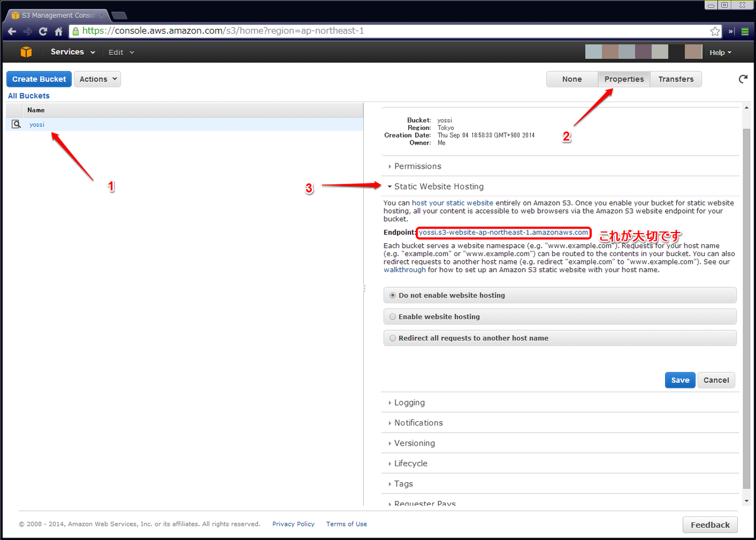Image resolution: width=756 pixels, height=540 pixels.
Task: Click the Create Bucket button
Action: [40, 79]
